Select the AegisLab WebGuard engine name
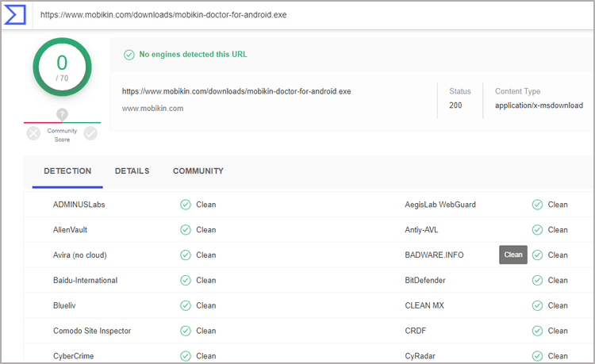 click(440, 205)
